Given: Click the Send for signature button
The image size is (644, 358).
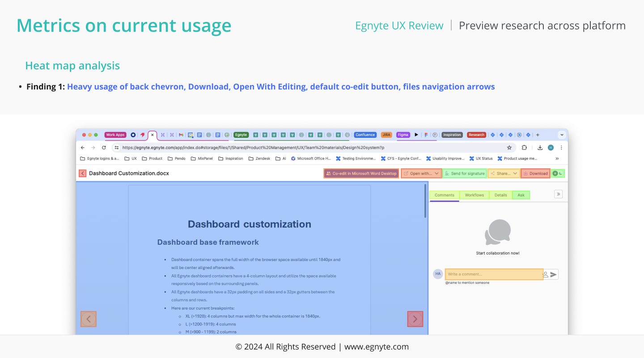Looking at the screenshot, I should (x=464, y=173).
